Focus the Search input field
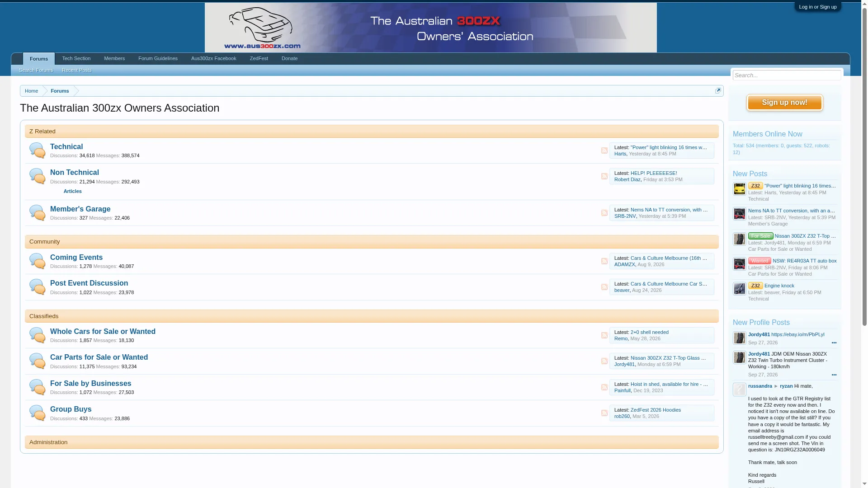 (787, 75)
